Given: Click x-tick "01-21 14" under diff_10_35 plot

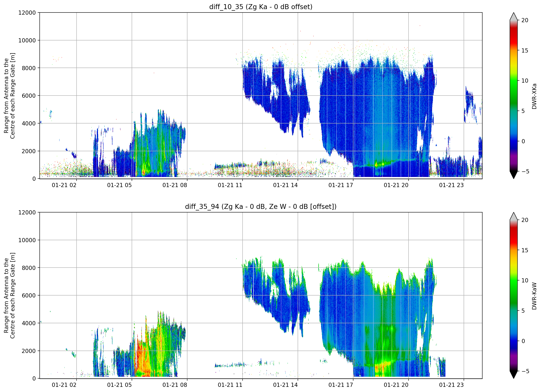Looking at the screenshot, I should click(286, 185).
